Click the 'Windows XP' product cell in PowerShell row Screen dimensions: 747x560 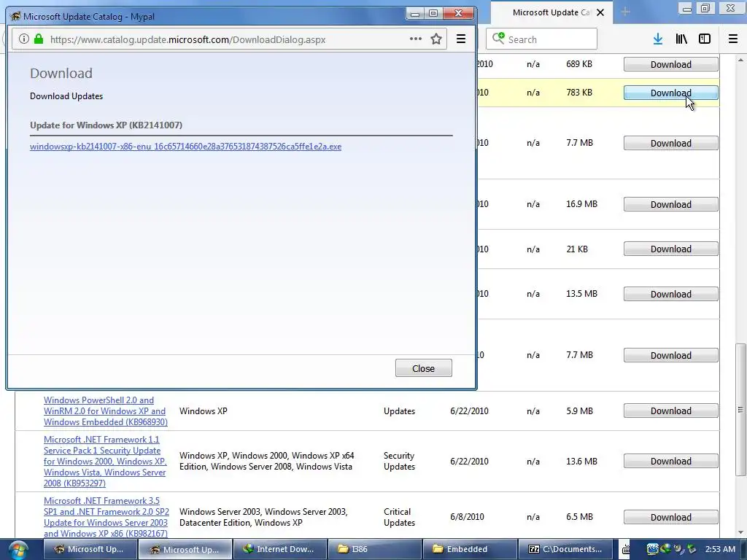point(203,411)
